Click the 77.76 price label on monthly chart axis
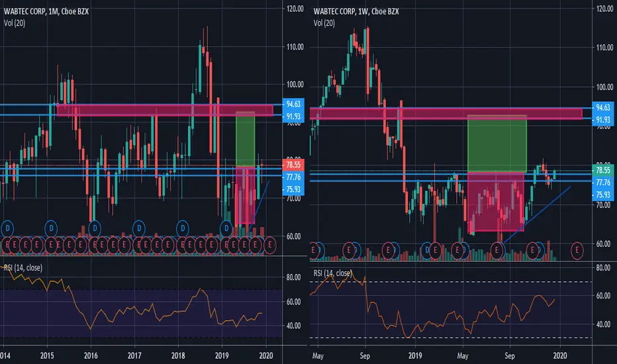The image size is (617, 364). click(293, 177)
